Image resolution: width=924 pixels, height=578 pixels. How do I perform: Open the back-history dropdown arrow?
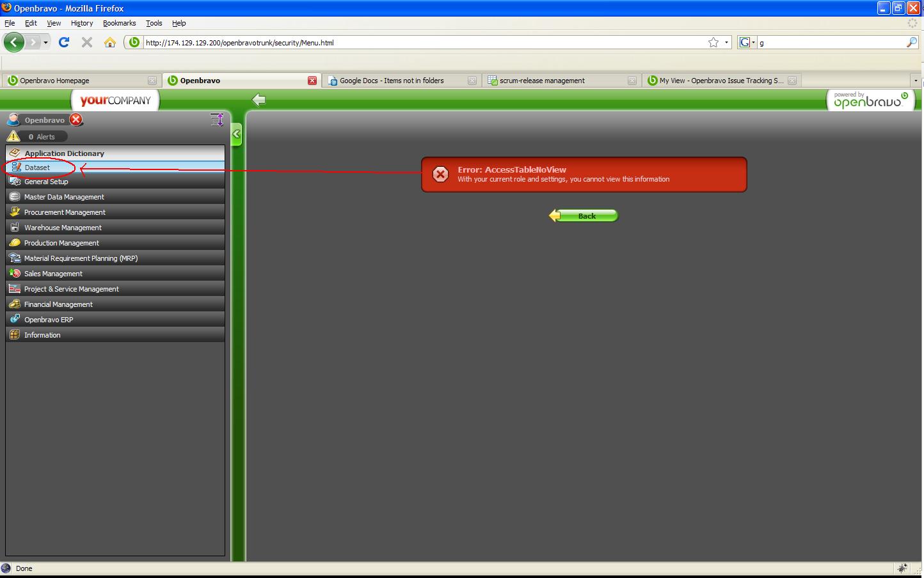[45, 42]
